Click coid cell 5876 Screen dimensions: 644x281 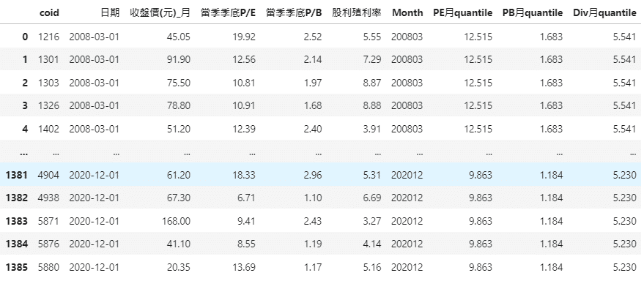coord(49,244)
